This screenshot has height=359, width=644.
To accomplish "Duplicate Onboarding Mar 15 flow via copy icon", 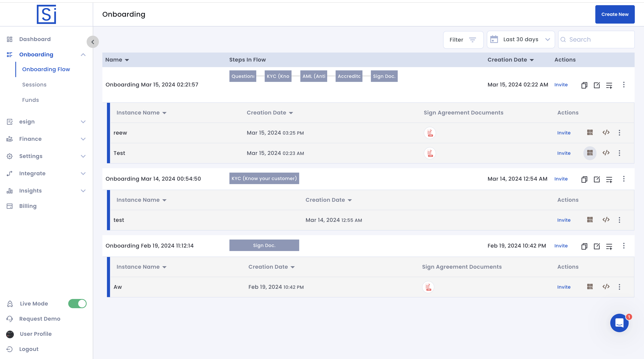I will click(584, 85).
